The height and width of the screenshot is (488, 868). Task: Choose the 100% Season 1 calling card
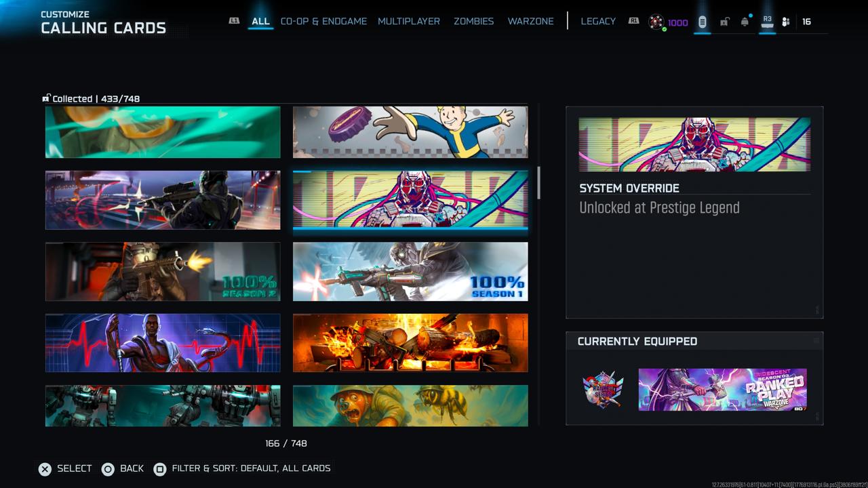click(x=410, y=271)
